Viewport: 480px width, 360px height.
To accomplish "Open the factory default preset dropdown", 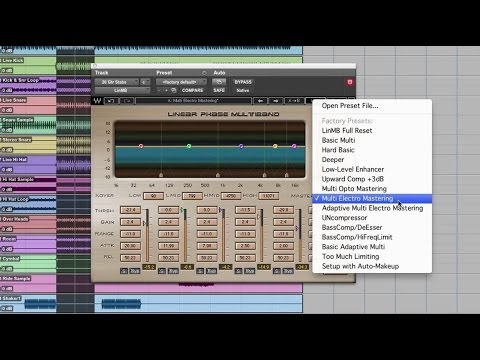I will pyautogui.click(x=181, y=82).
